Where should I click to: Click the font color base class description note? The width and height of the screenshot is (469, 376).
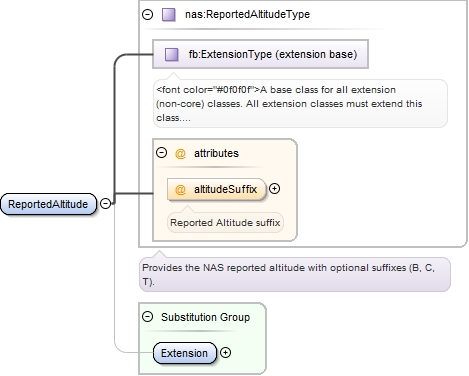pyautogui.click(x=300, y=104)
